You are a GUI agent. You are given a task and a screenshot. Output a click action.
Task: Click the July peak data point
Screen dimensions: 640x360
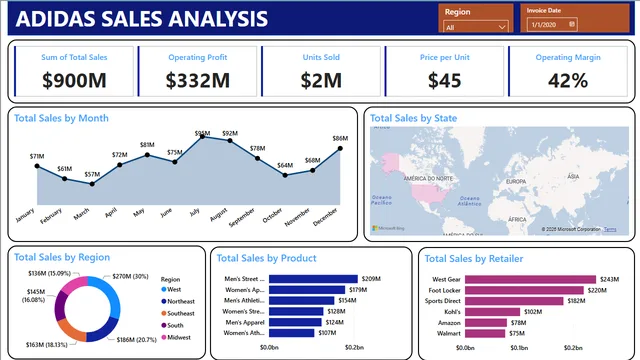tap(202, 137)
